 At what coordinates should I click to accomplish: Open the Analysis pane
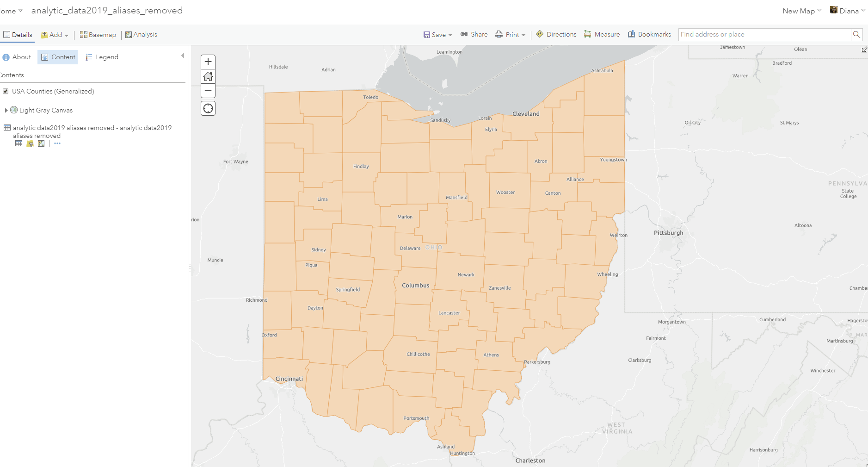pos(141,35)
